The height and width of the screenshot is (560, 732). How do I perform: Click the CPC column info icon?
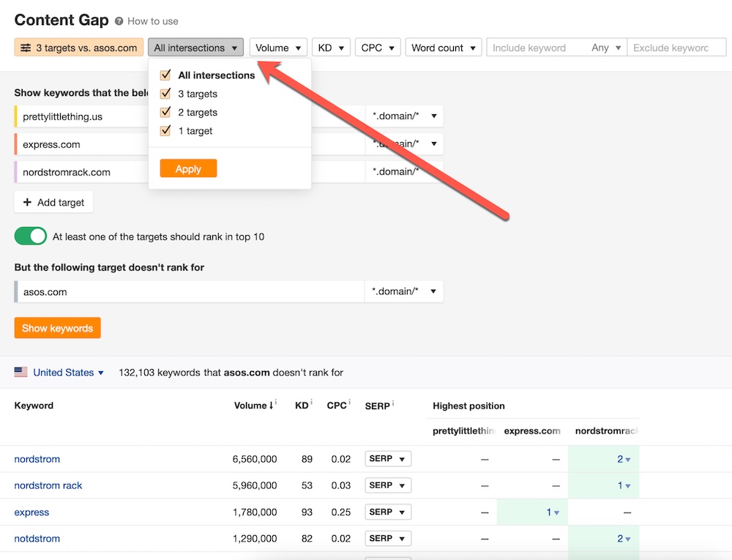(349, 403)
